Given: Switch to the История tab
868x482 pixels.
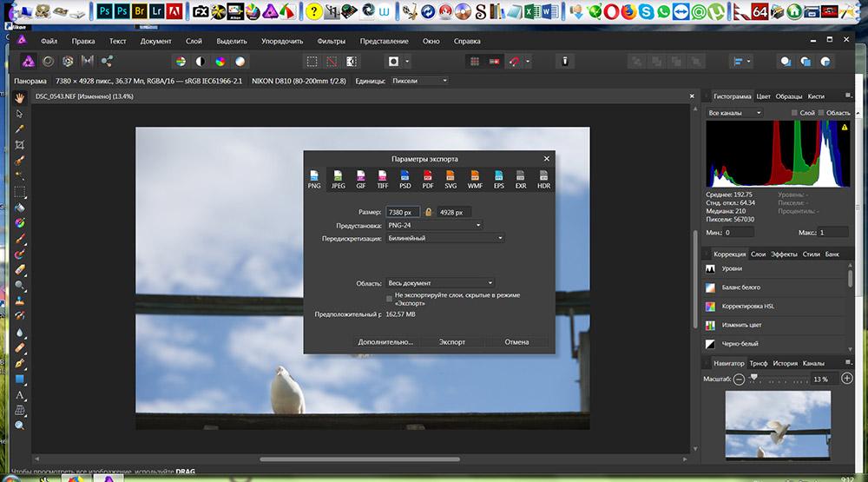Looking at the screenshot, I should pos(785,363).
